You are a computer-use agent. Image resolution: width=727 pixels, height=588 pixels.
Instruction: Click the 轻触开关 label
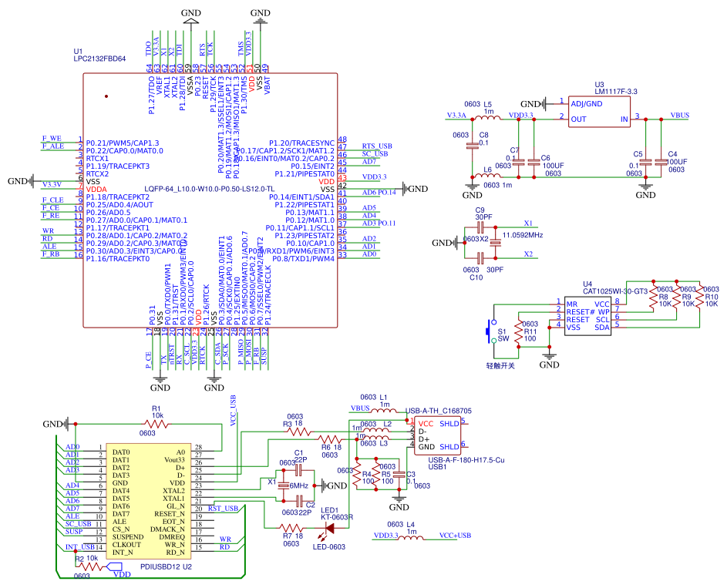(x=500, y=365)
